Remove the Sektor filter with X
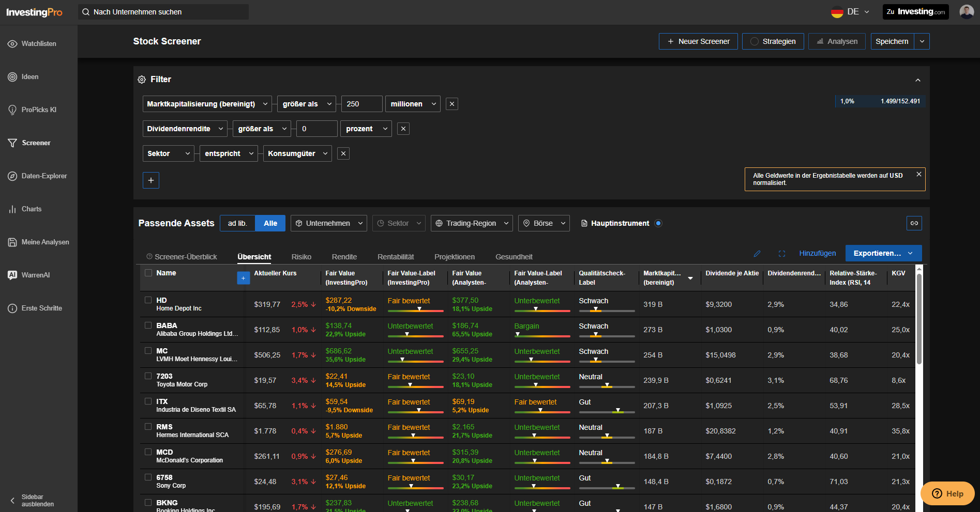The image size is (980, 512). click(343, 153)
